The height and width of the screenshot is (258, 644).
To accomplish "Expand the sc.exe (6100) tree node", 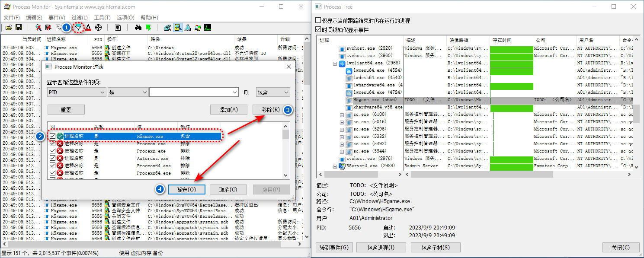I will click(x=342, y=115).
